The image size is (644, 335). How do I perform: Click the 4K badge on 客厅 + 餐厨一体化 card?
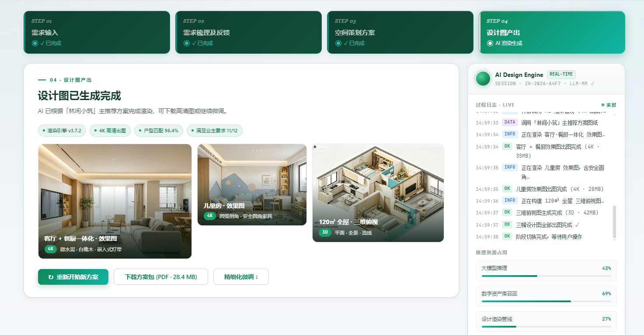51,249
